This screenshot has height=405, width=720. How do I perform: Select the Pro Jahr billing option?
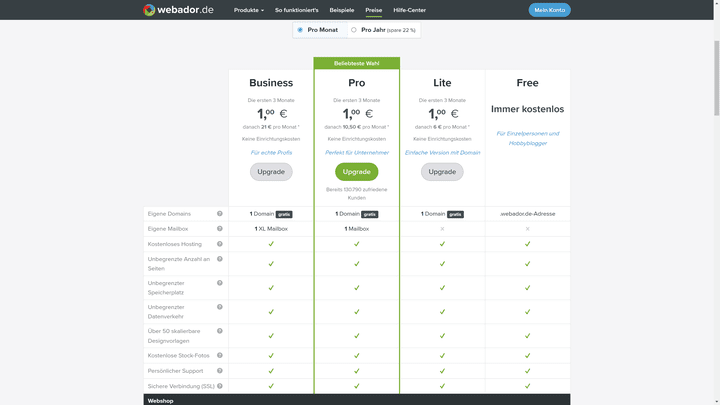(x=354, y=30)
